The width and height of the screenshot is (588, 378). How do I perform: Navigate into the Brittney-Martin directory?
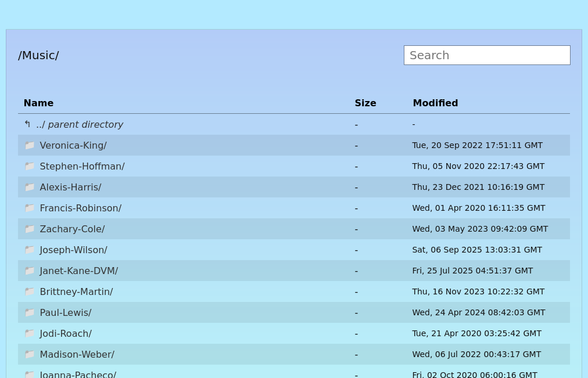click(x=76, y=291)
